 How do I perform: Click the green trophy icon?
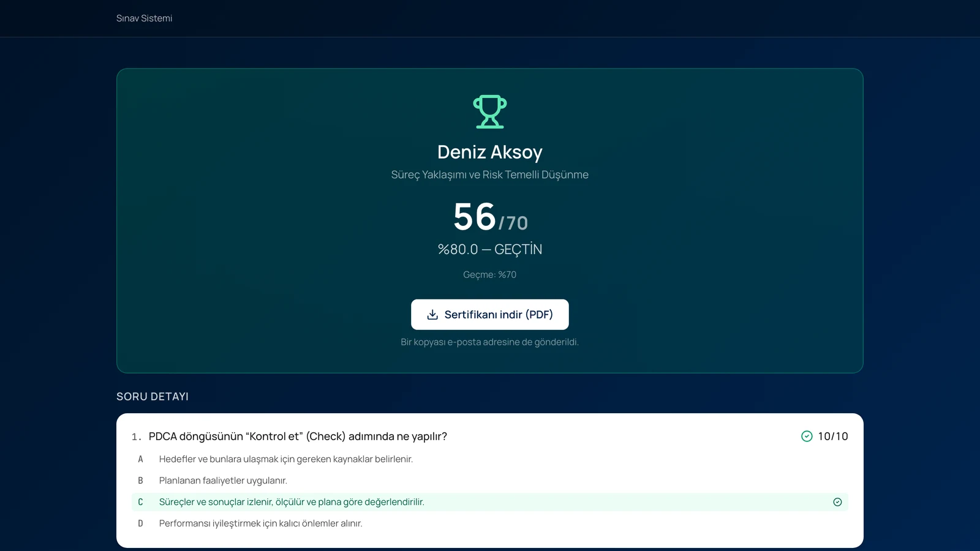click(490, 111)
